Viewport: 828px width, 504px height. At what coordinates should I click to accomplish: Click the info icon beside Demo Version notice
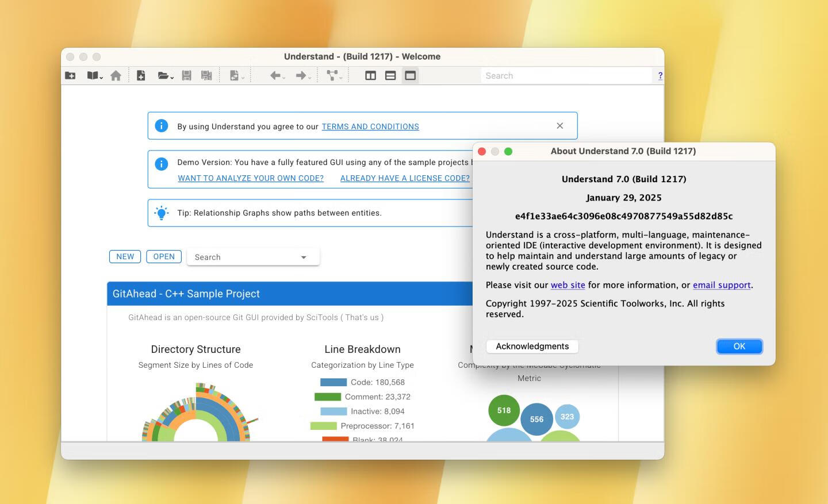coord(162,164)
